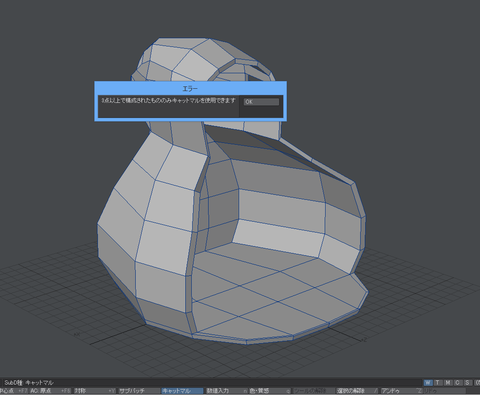Select the M morph map button
This screenshot has width=480, height=395.
point(448,383)
